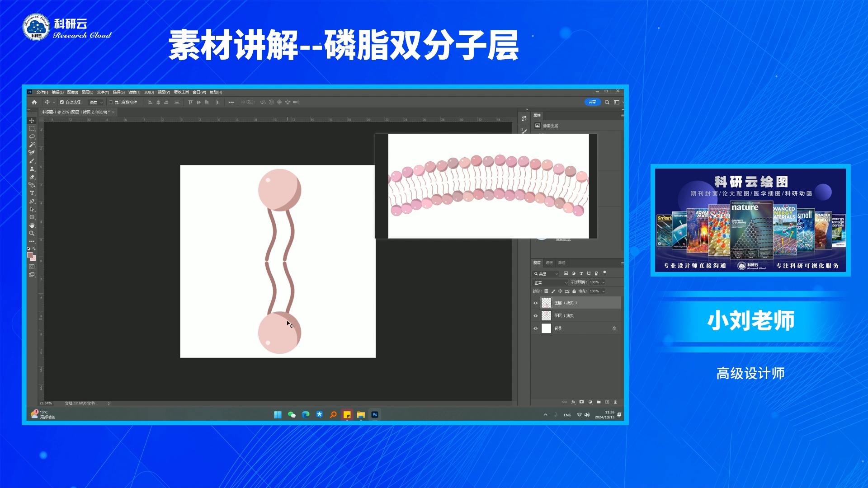This screenshot has width=868, height=488.
Task: Select the Path Selection arrow tool
Action: [x=32, y=209]
